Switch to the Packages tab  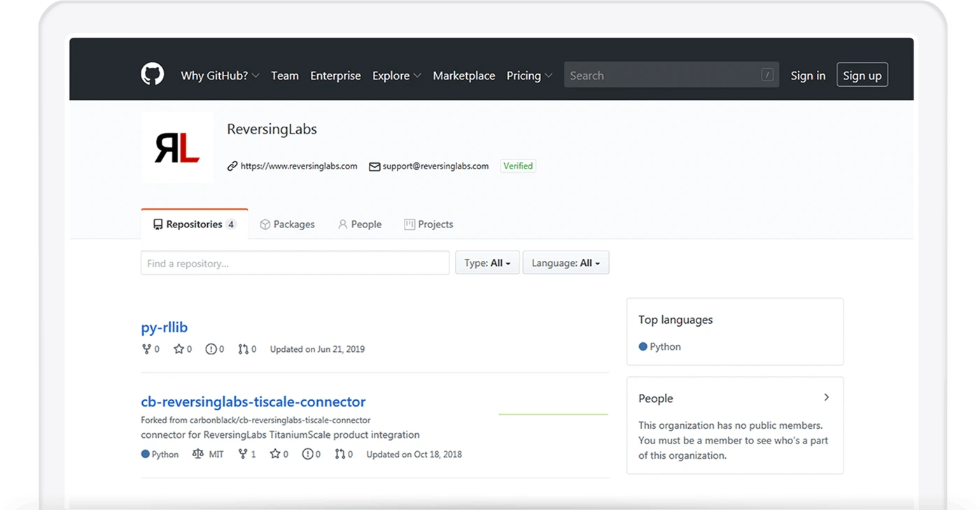pos(287,225)
